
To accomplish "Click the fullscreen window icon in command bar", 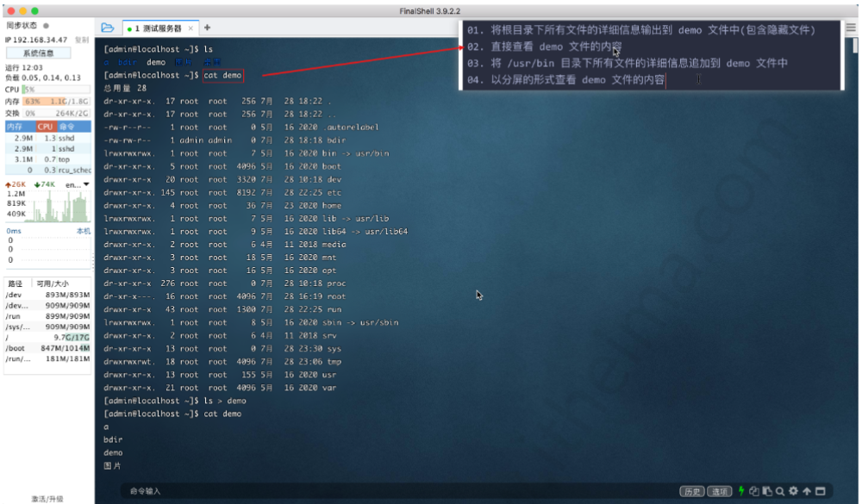I will (821, 491).
